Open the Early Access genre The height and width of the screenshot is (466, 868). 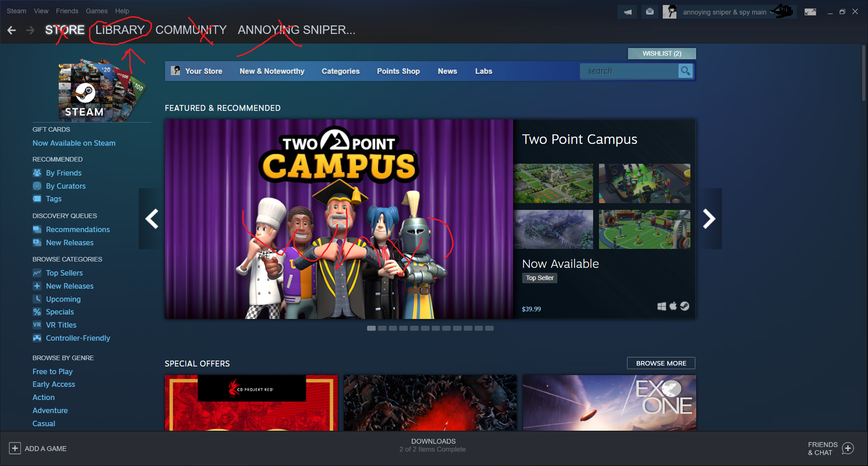[54, 384]
